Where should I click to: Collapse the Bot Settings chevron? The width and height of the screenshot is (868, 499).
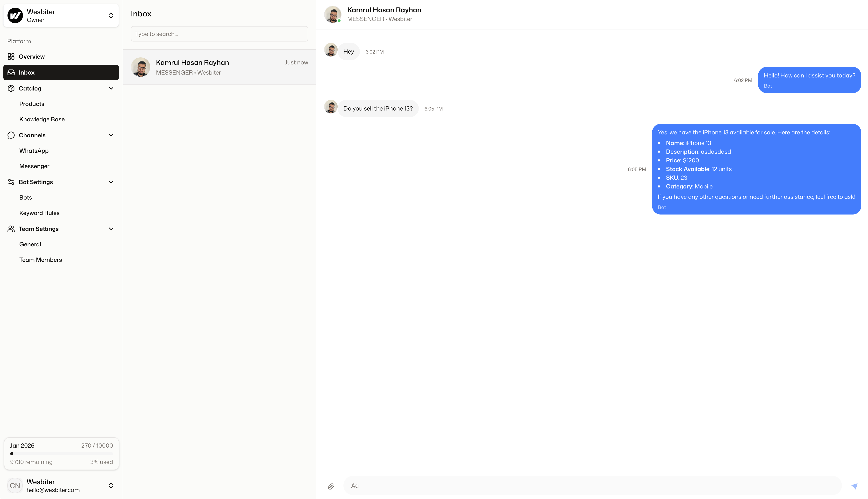[x=111, y=182]
